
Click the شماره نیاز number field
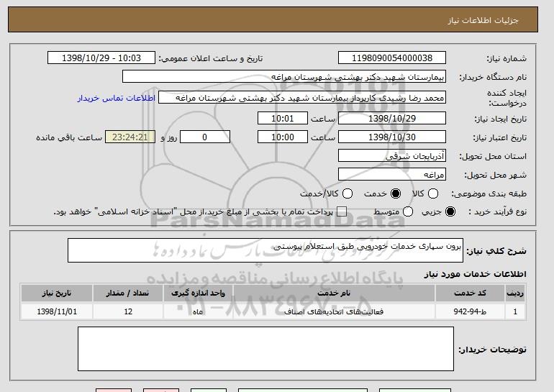click(392, 58)
